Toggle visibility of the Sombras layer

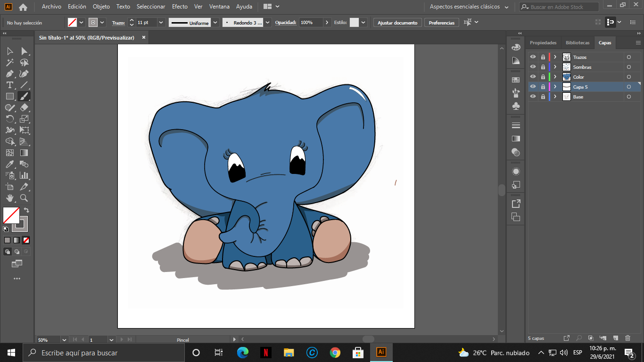pos(533,67)
